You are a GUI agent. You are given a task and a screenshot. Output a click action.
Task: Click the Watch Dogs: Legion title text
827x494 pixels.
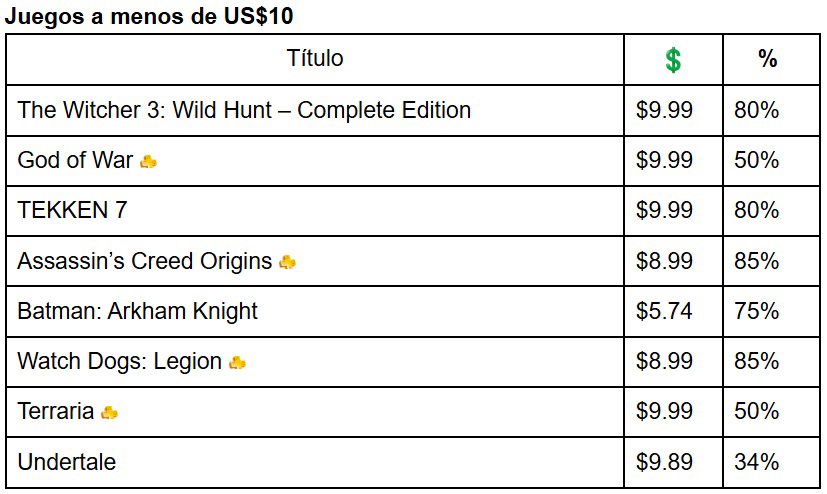coord(120,362)
